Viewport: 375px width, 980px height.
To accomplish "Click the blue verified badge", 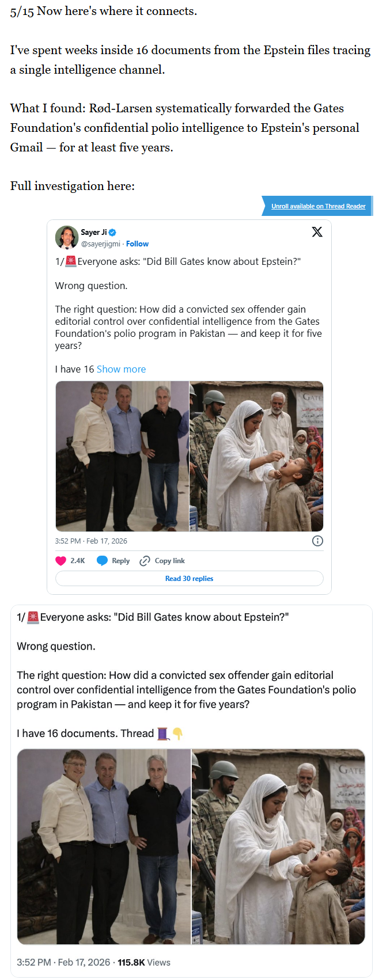I will [x=113, y=233].
